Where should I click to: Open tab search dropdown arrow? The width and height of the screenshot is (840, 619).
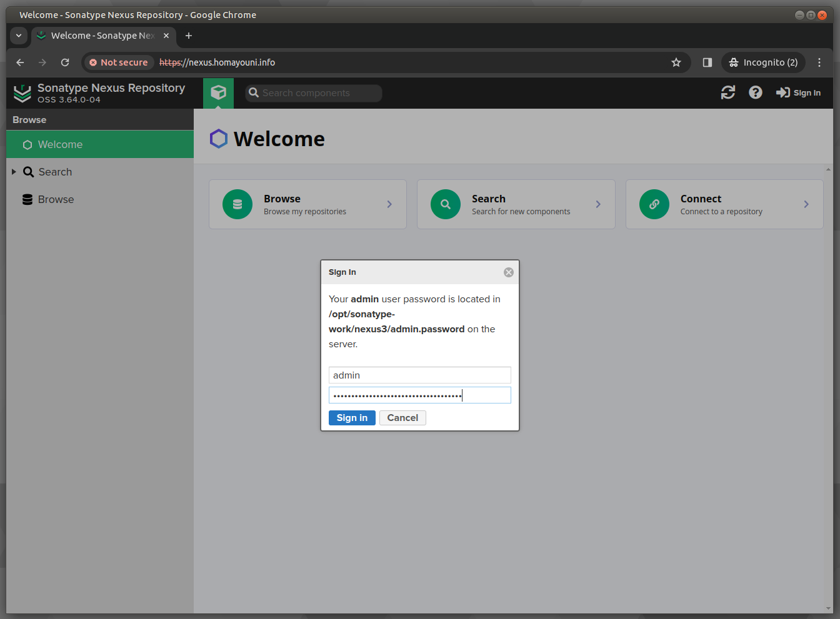(19, 36)
